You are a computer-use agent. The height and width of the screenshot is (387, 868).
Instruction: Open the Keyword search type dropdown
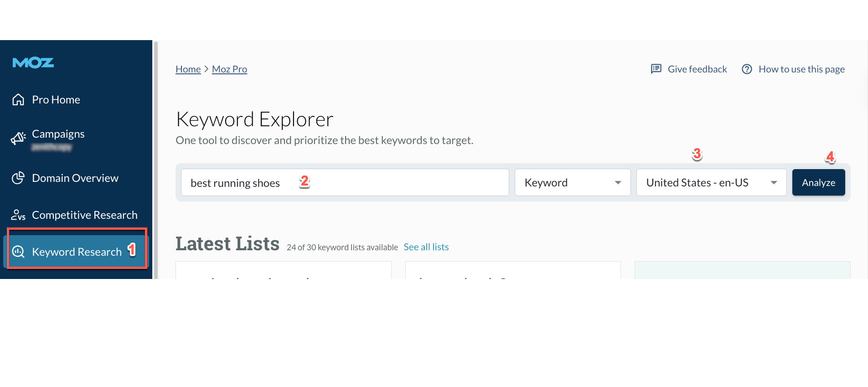click(x=572, y=182)
